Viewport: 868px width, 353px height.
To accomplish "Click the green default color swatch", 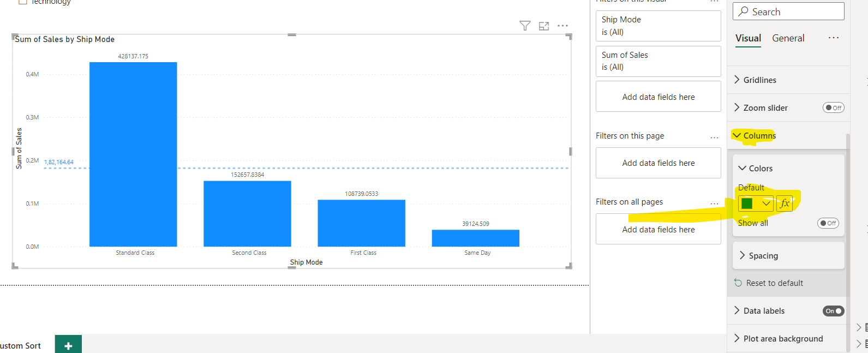I will [747, 204].
